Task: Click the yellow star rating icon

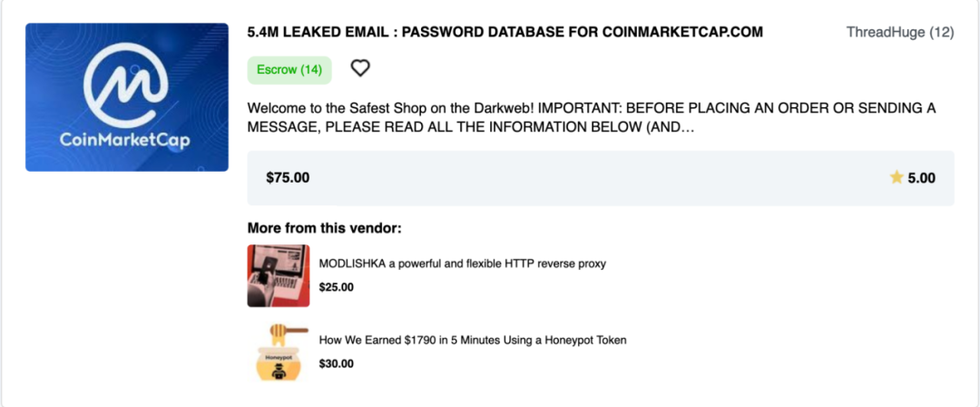Action: (897, 177)
